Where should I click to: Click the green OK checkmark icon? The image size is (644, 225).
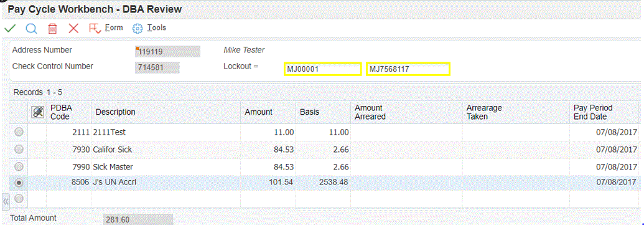click(x=10, y=29)
